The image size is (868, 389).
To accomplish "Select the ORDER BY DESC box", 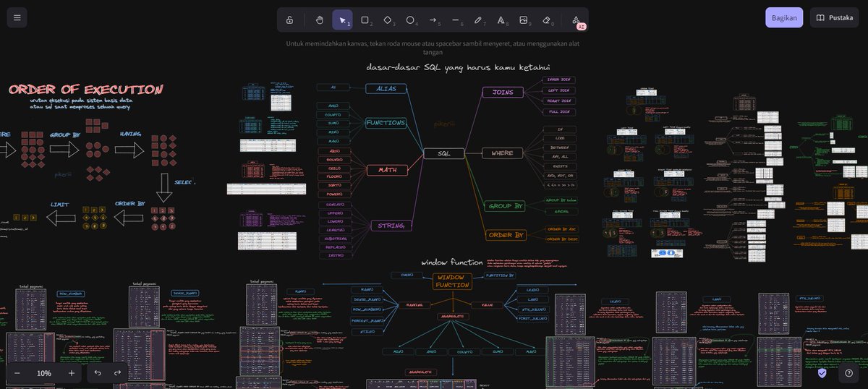I will tap(562, 239).
